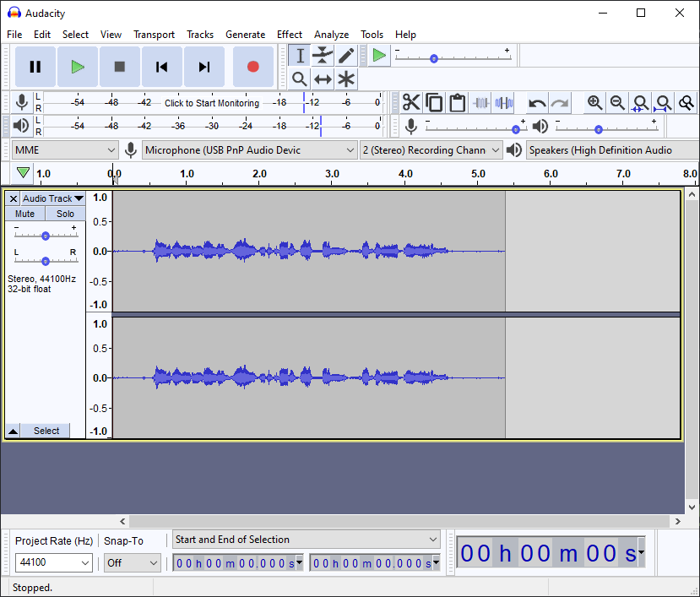Click the Silence audio selection icon

[x=503, y=103]
